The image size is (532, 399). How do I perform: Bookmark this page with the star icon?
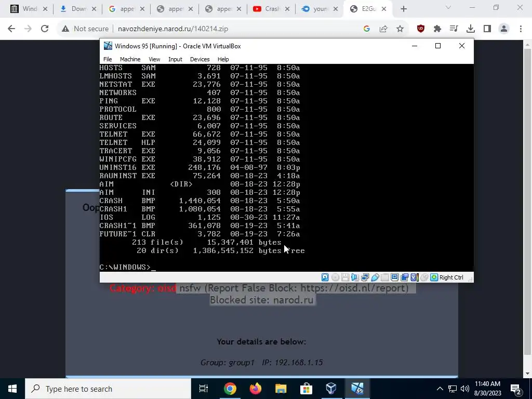click(400, 29)
